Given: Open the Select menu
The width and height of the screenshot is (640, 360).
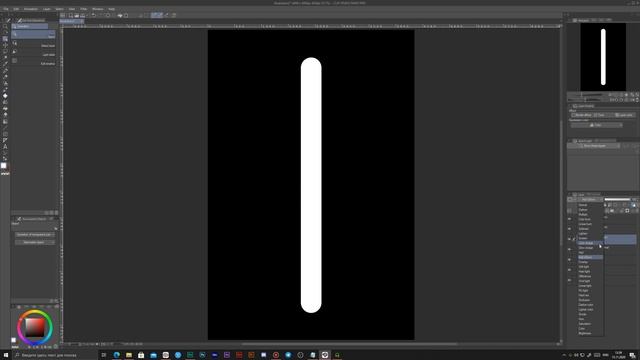Looking at the screenshot, I should (x=59, y=9).
